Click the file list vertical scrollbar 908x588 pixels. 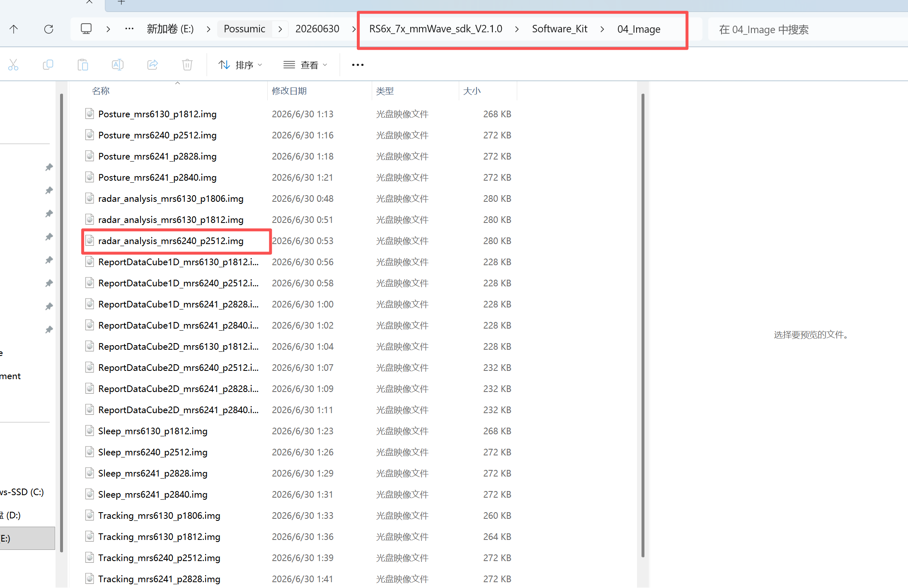(x=643, y=325)
